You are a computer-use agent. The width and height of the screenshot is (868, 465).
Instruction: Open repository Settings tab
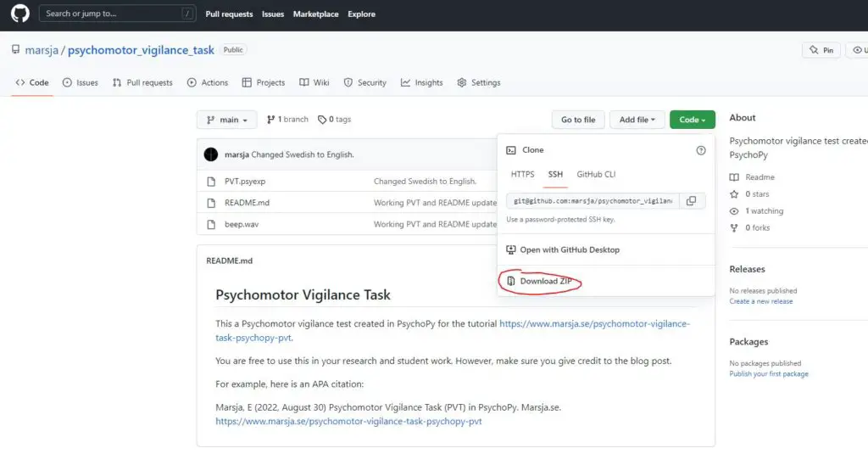click(x=479, y=82)
